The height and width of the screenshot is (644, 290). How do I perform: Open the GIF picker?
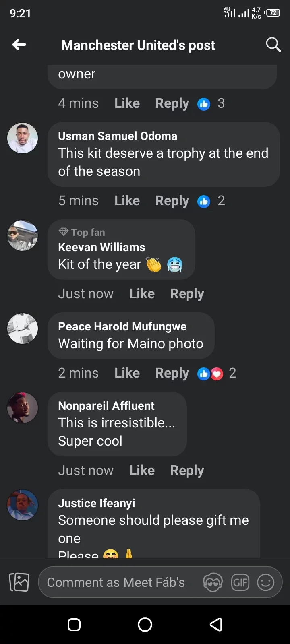(x=240, y=582)
